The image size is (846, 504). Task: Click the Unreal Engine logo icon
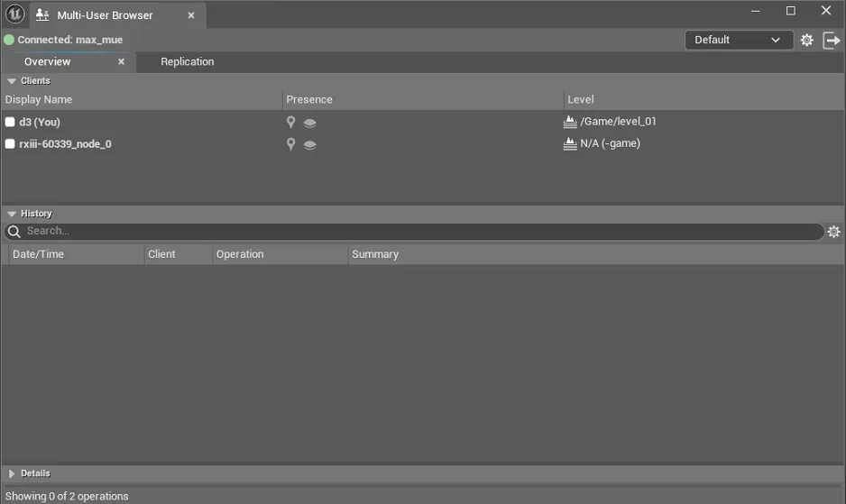tap(14, 14)
